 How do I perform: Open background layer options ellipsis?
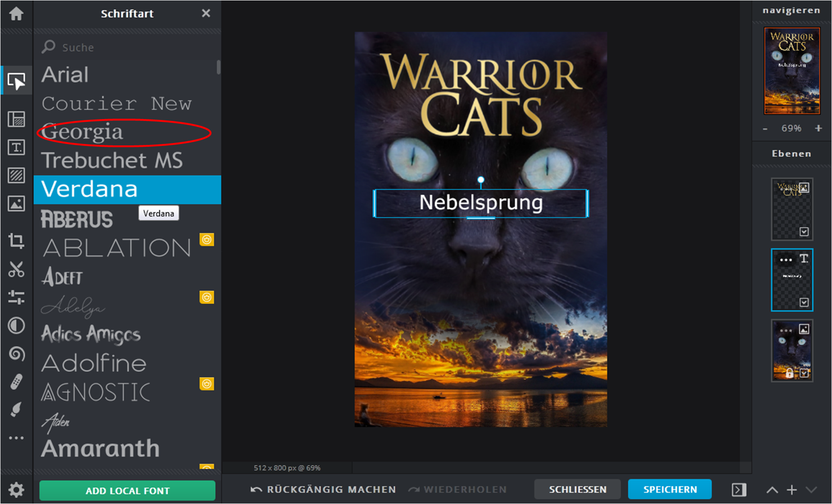[x=786, y=330]
